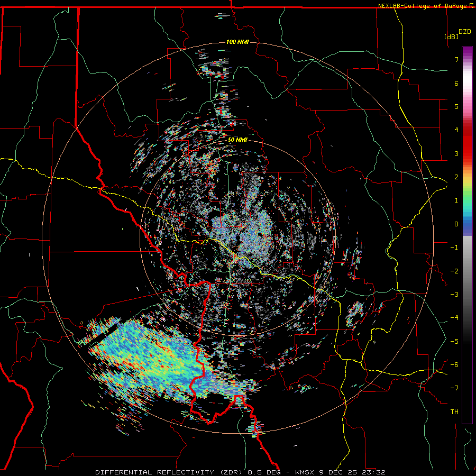Click the 1 value on the color scale

[x=456, y=200]
